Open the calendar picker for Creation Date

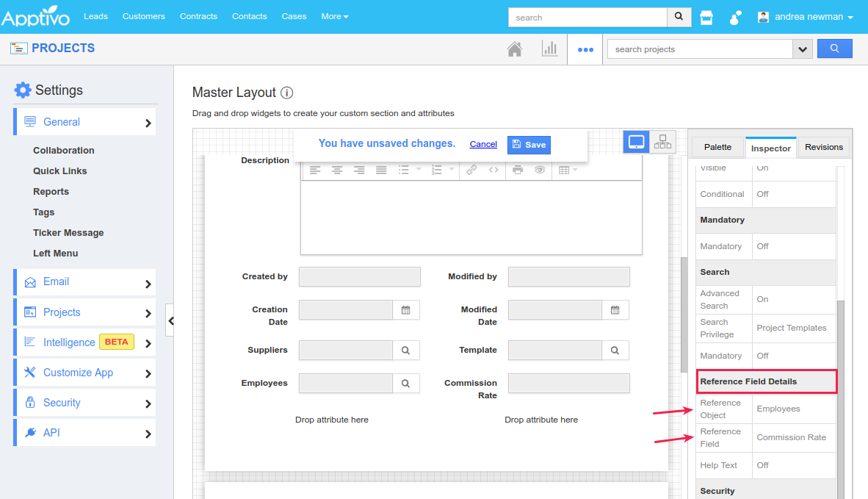[407, 309]
